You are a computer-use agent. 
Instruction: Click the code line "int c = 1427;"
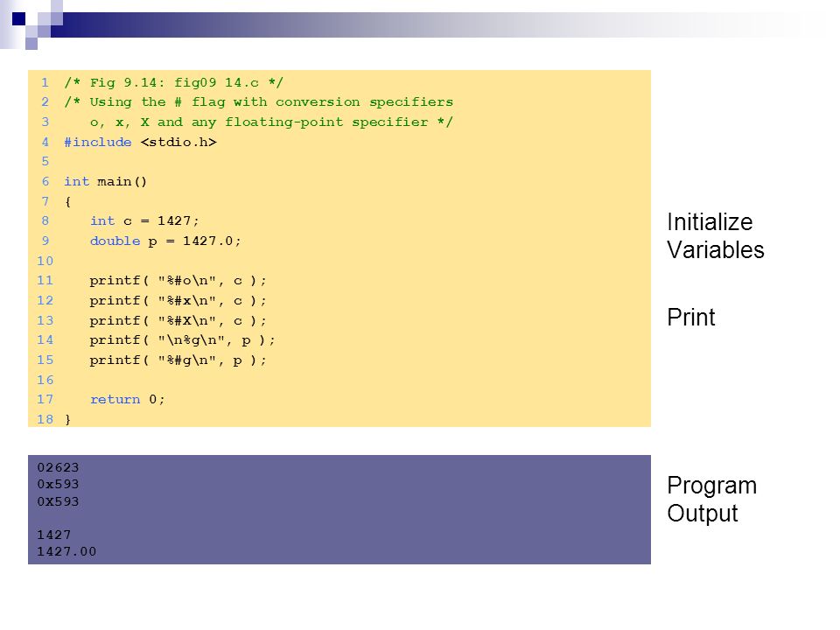point(144,220)
